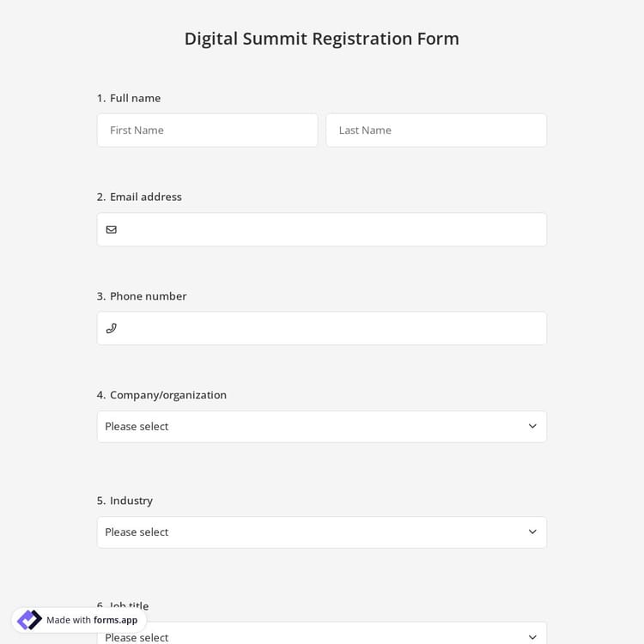Click the "Full name" question label
644x644 pixels.
[x=135, y=98]
